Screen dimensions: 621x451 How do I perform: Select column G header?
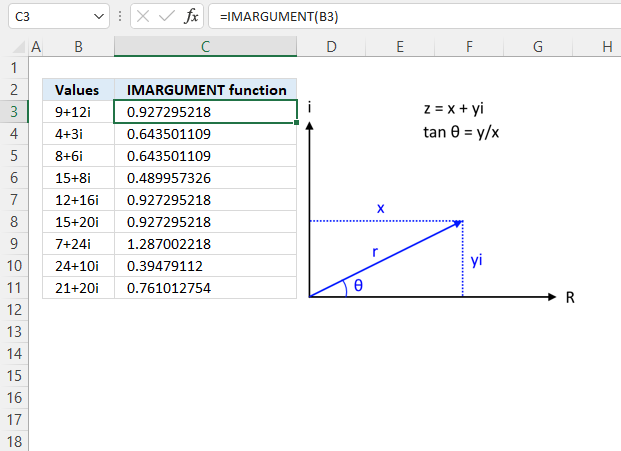538,47
